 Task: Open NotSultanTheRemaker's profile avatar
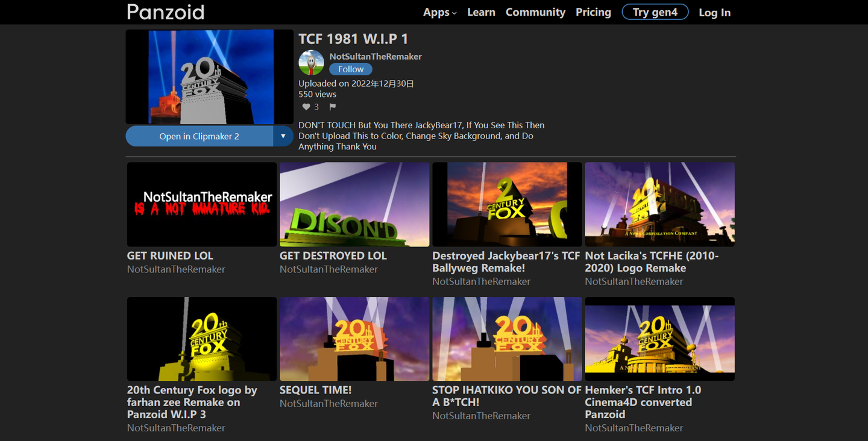(311, 63)
